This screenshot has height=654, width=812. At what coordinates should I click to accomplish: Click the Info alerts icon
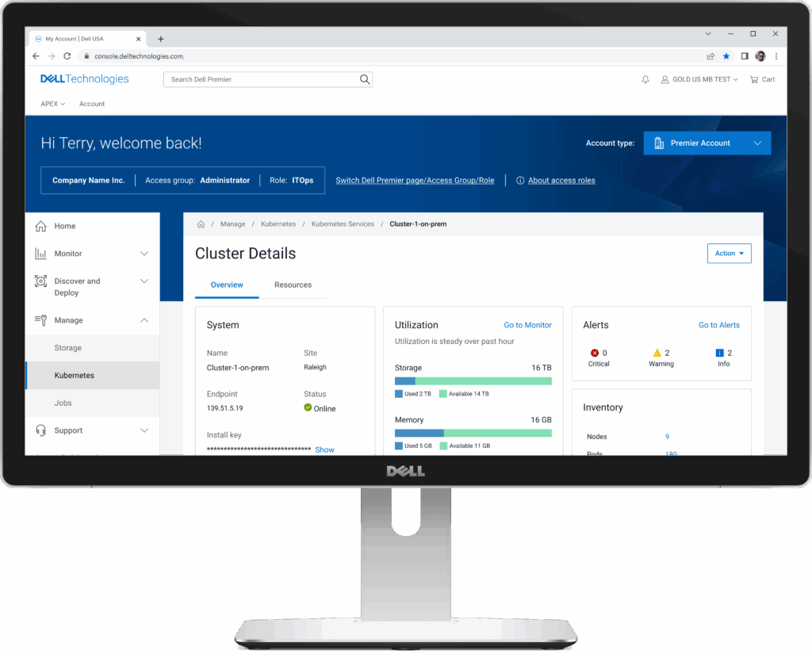tap(719, 353)
